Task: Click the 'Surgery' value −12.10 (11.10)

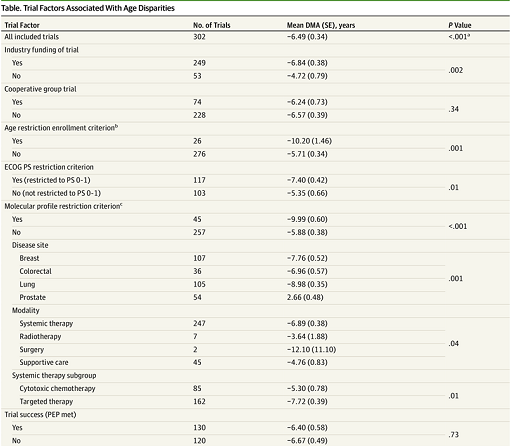Action: pos(311,350)
